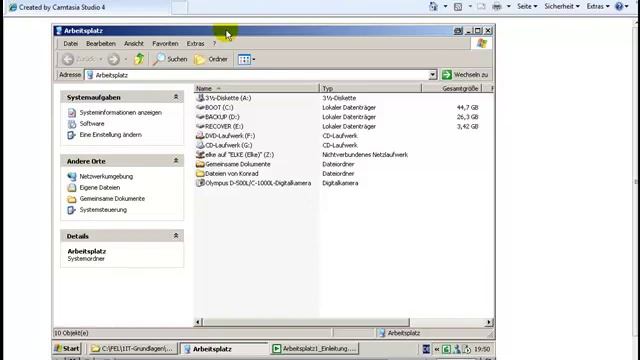Image resolution: width=640 pixels, height=360 pixels.
Task: Open the browser Extras dropdown
Action: point(598,6)
